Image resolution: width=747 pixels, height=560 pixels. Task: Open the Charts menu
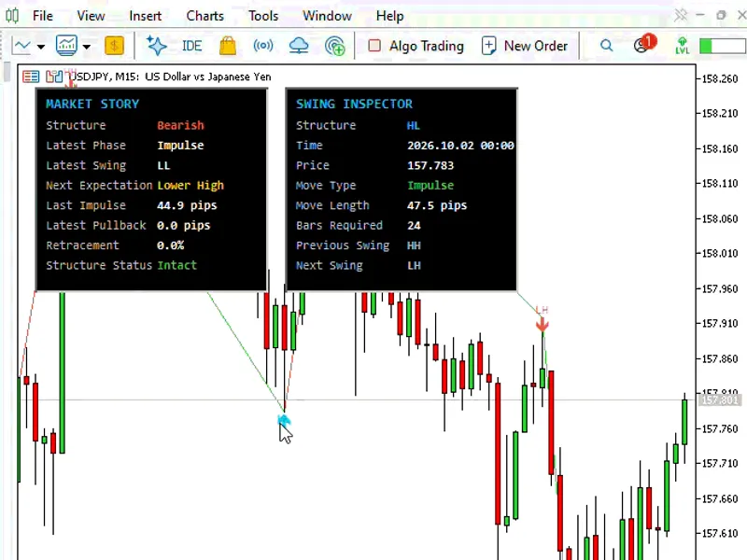click(204, 16)
